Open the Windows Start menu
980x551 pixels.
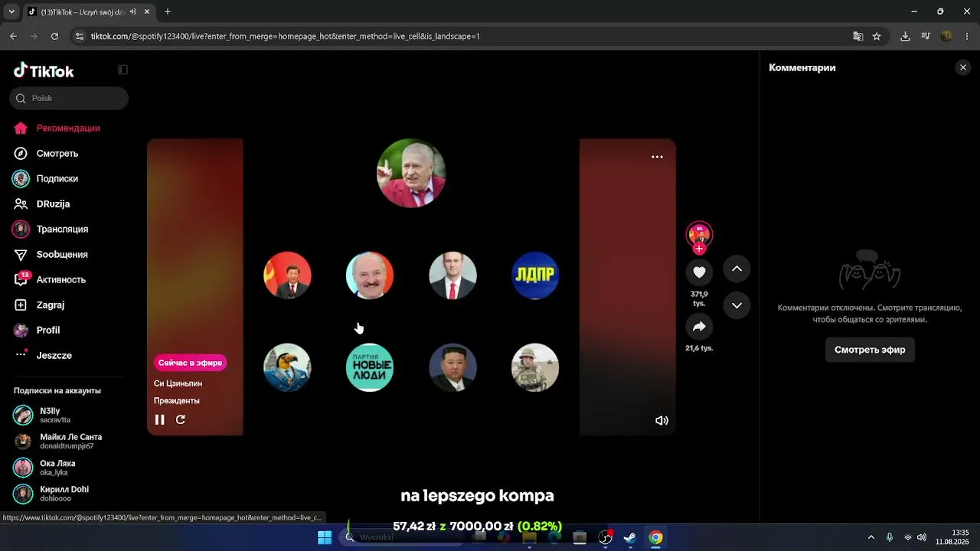click(325, 537)
